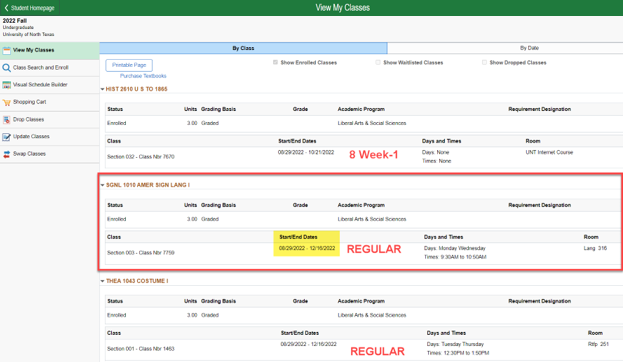The image size is (624, 362).
Task: Go to Update Classes
Action: (49, 136)
